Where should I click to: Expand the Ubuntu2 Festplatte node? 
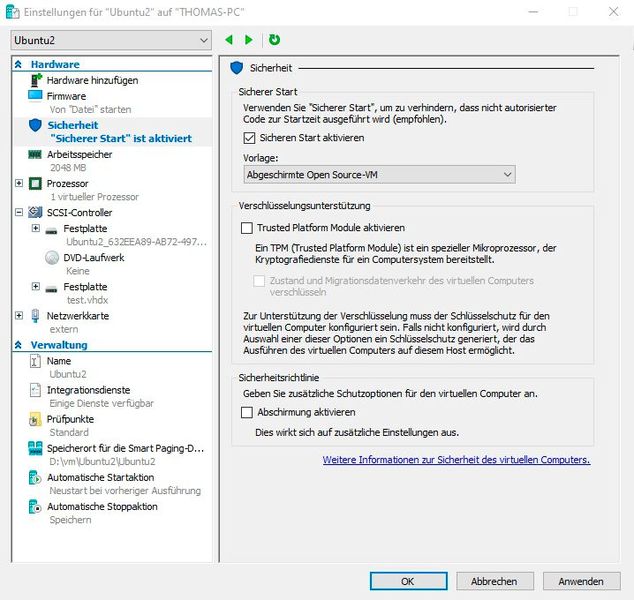click(x=36, y=228)
